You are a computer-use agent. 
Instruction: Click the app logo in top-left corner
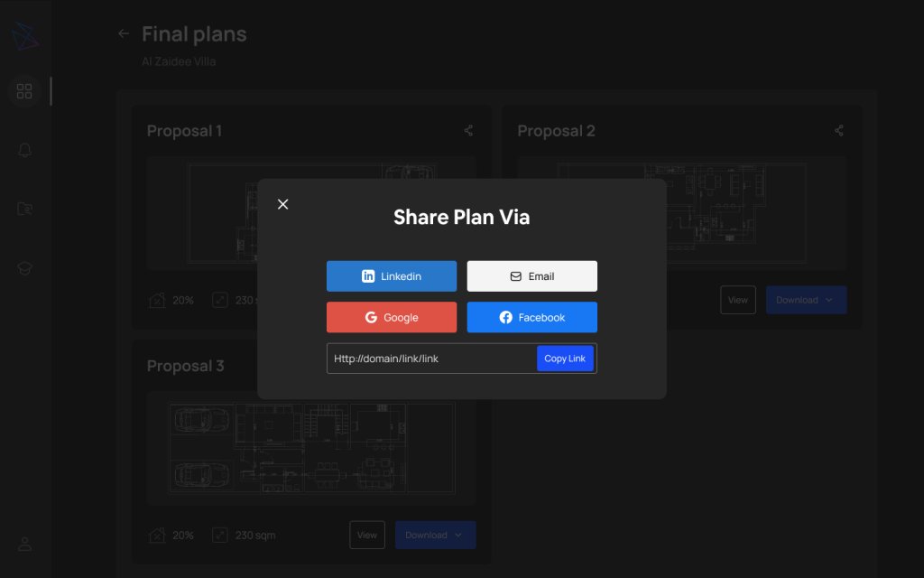[x=25, y=36]
